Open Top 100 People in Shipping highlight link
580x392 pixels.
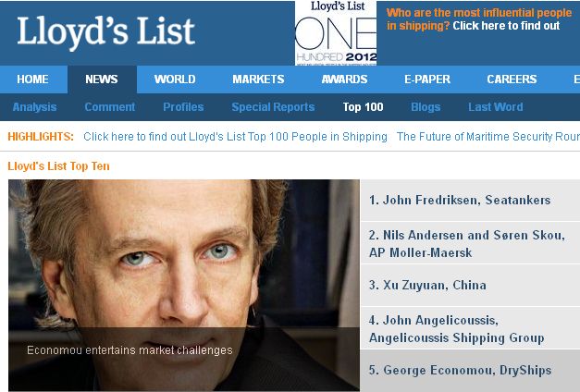(235, 137)
